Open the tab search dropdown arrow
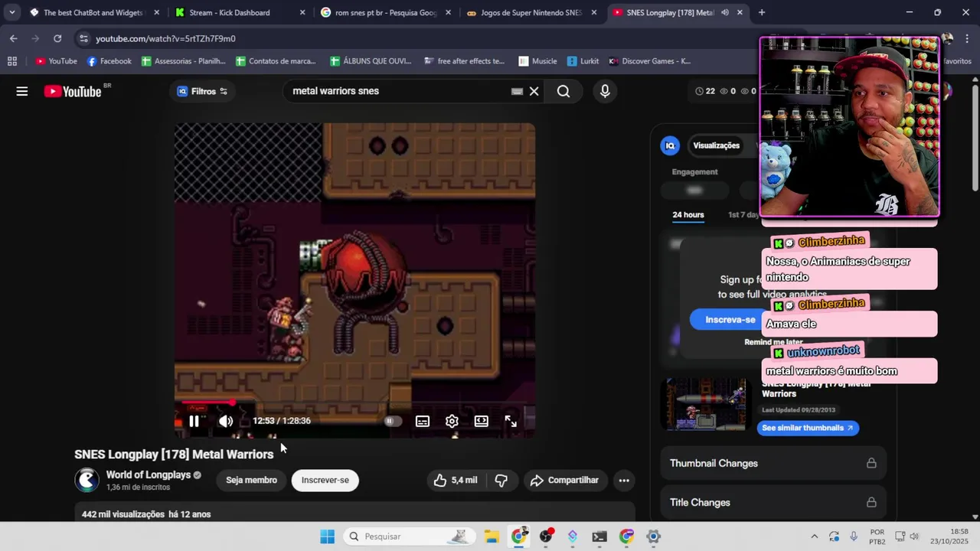 coord(11,12)
